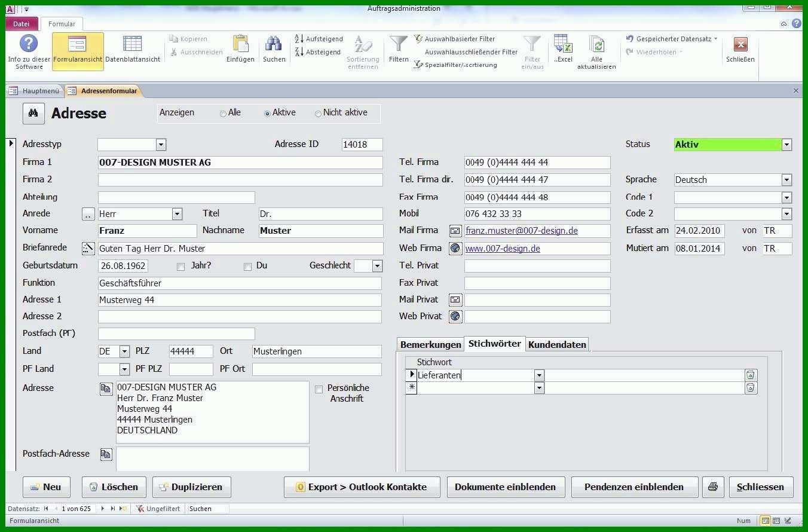Screen dimensions: 808x532
Task: Click the Firma 2 input field
Action: tap(240, 180)
